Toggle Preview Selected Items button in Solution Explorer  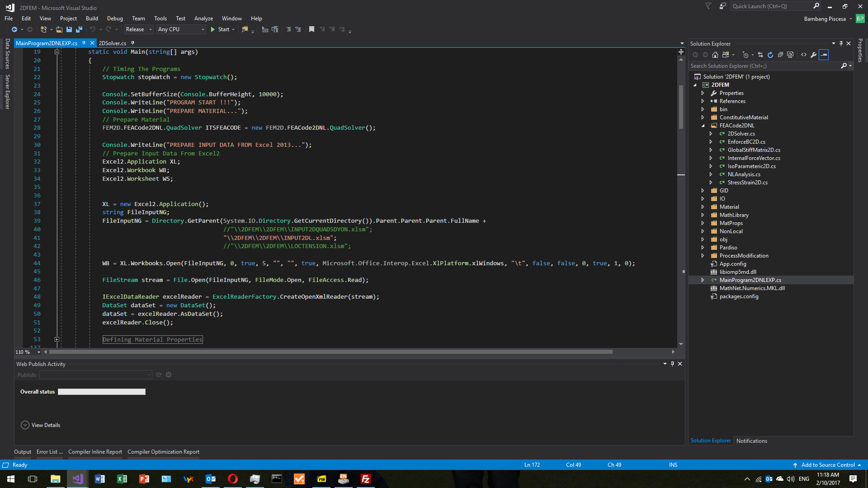[824, 55]
